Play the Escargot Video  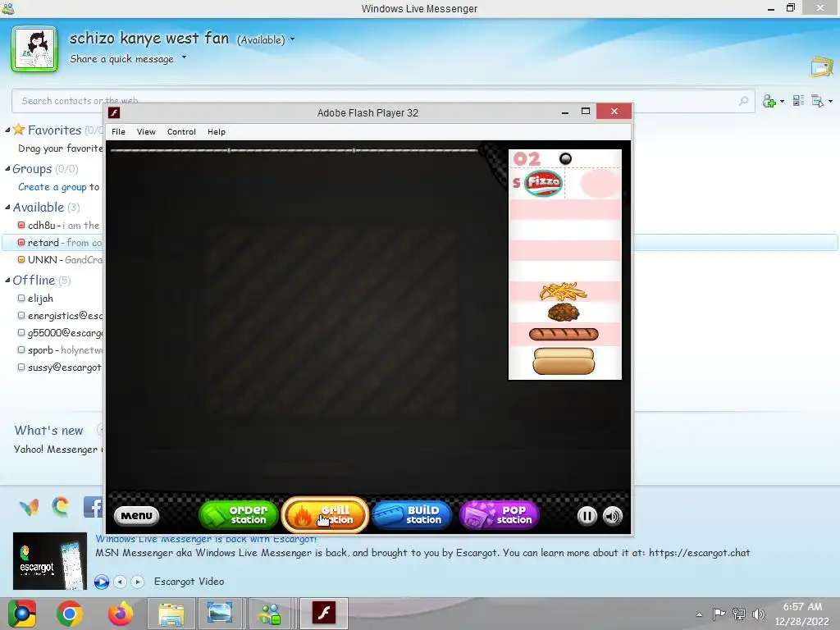tap(101, 582)
